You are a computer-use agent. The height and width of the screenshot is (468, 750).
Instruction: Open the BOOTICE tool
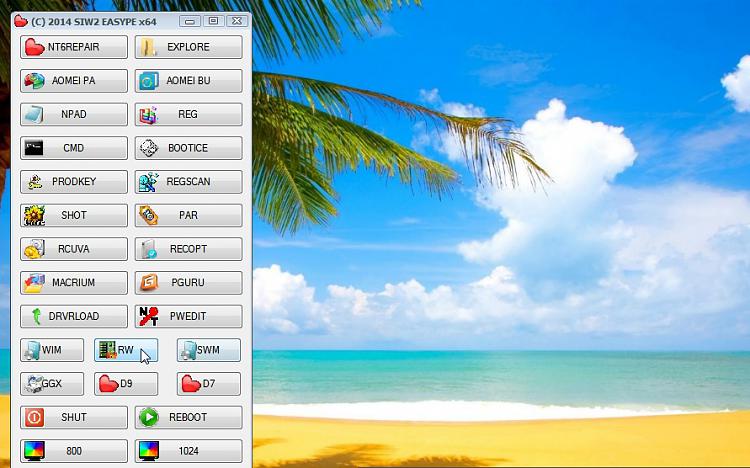(188, 148)
